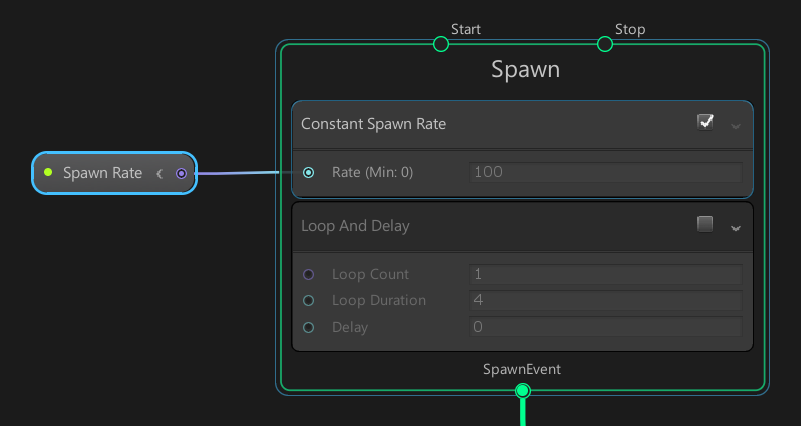Screen dimensions: 801x426
Task: Click the Rate input slot port
Action: pos(308,173)
